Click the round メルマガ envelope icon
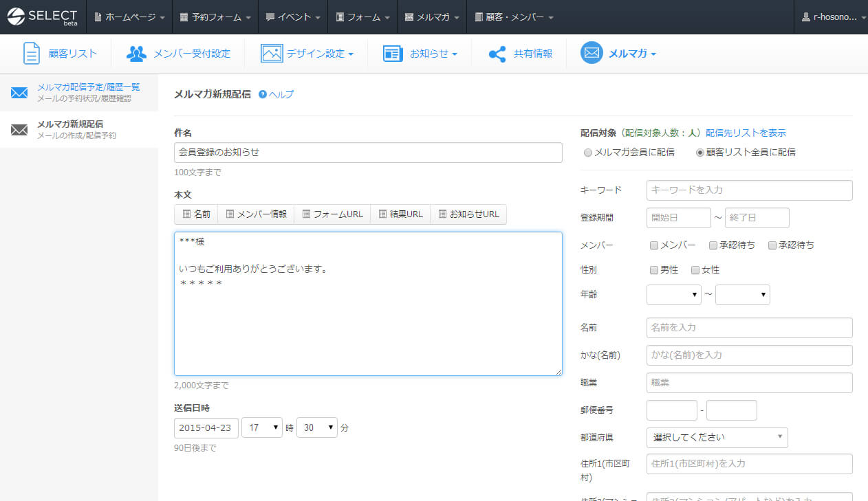Viewport: 868px width, 501px height. [592, 53]
